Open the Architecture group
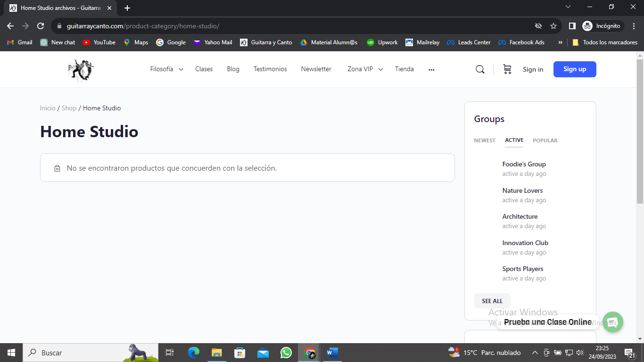This screenshot has width=644, height=362. tap(520, 216)
